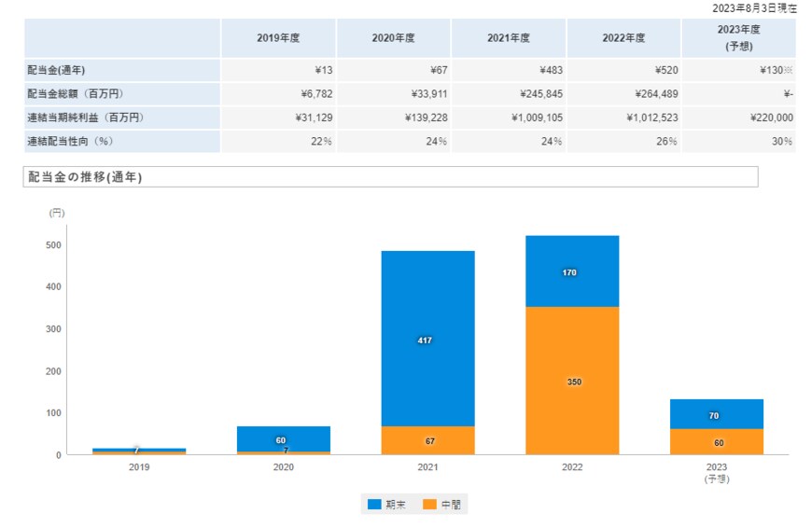Click the 配当金の推移(通年) chart title box
The width and height of the screenshot is (812, 528).
[390, 176]
